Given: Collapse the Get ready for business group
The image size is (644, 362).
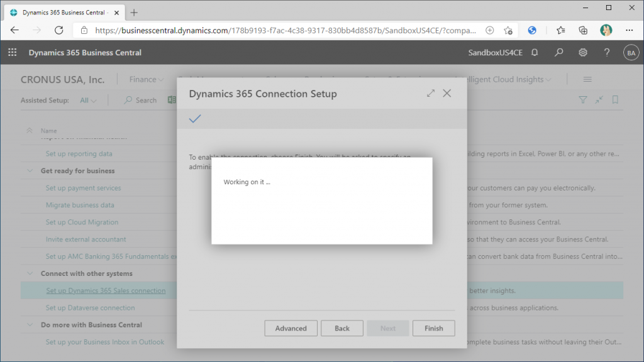Looking at the screenshot, I should click(x=30, y=171).
